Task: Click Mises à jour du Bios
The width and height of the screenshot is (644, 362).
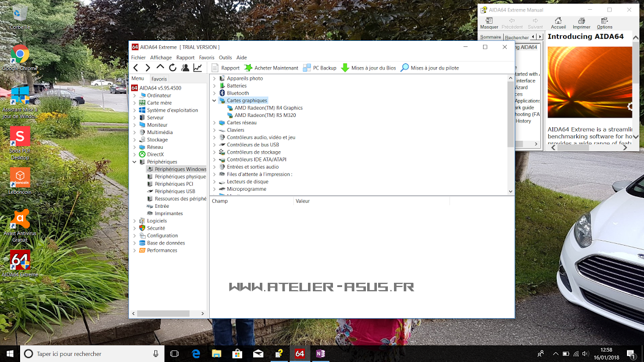Action: point(368,68)
